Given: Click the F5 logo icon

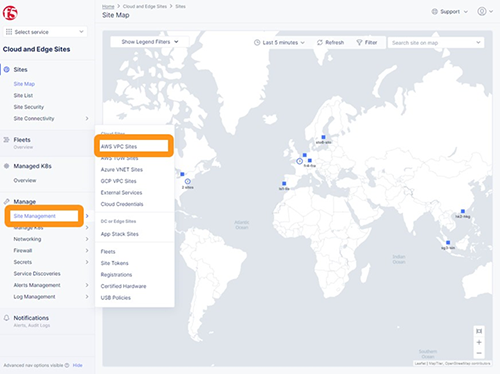Looking at the screenshot, I should [10, 13].
